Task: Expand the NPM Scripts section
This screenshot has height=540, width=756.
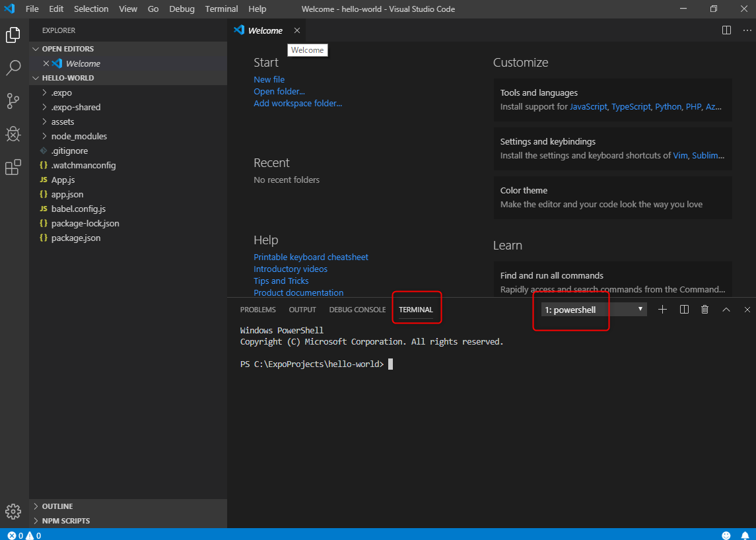Action: [x=128, y=521]
